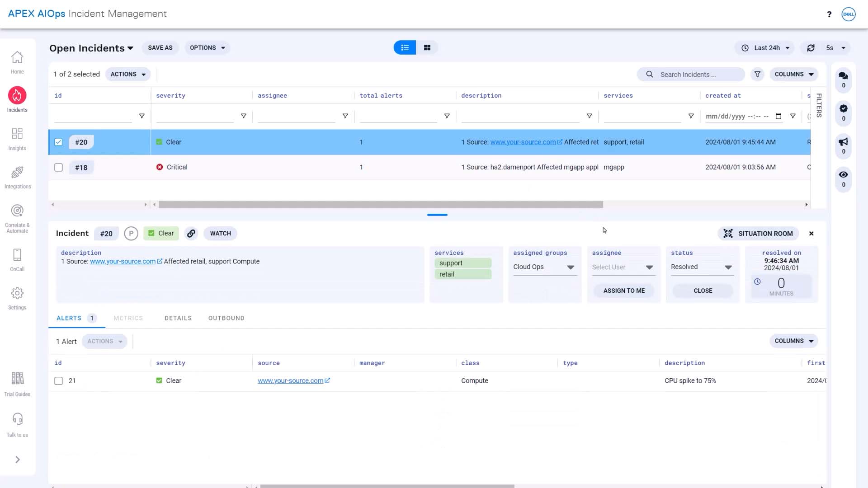Click the panel splitter handle bar
The height and width of the screenshot is (488, 868).
tap(437, 215)
